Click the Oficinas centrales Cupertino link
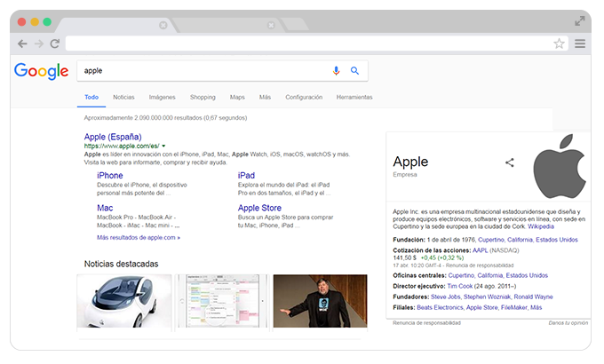Screen dimensions: 604x364 [x=461, y=275]
